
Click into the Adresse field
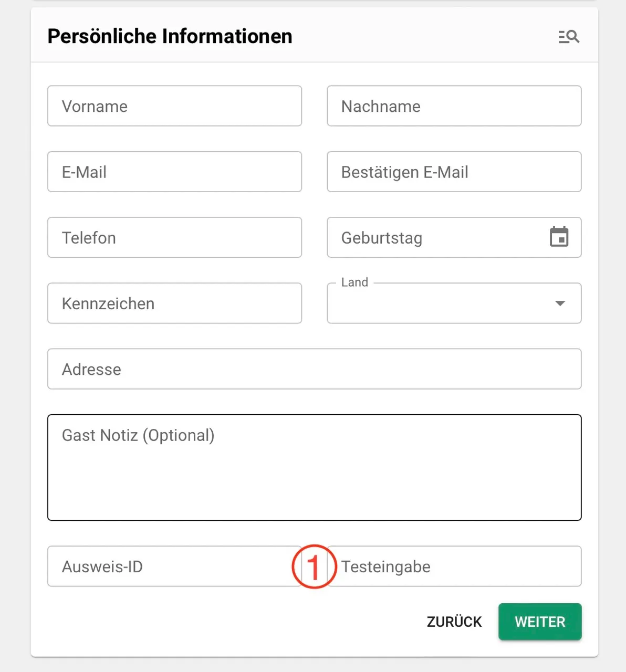tap(314, 369)
